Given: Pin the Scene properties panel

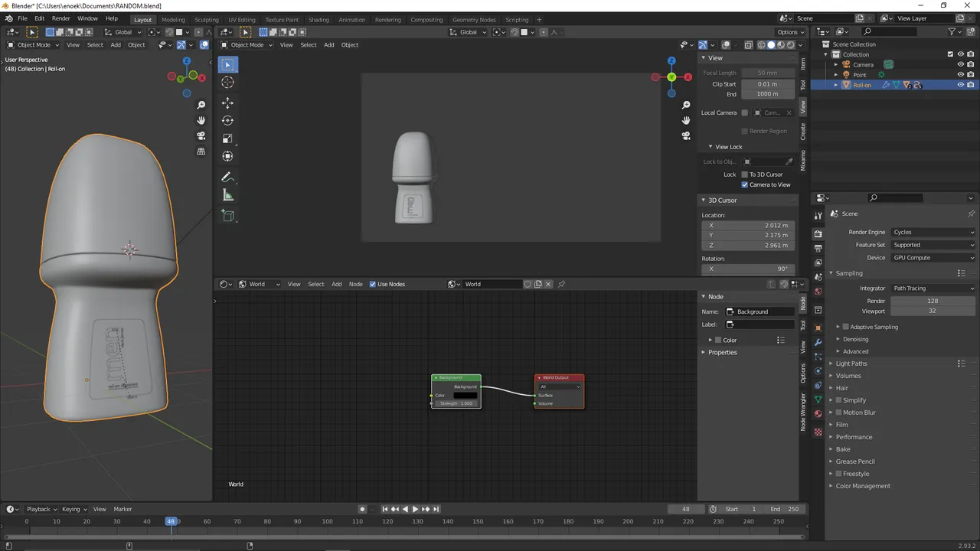Looking at the screenshot, I should [x=971, y=214].
